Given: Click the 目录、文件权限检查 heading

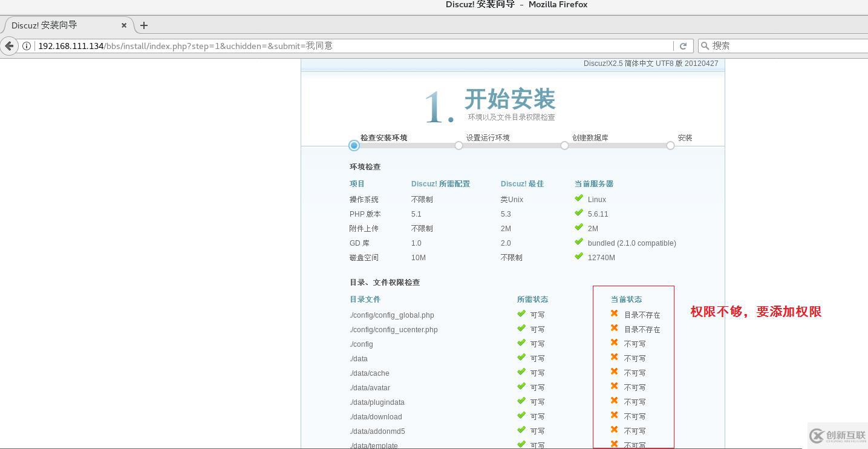Looking at the screenshot, I should click(385, 283).
